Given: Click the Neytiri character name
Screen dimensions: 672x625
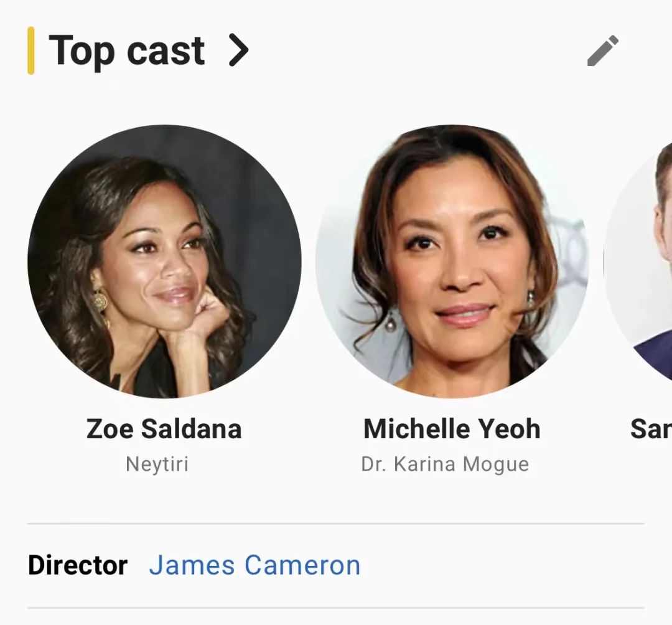Looking at the screenshot, I should click(x=157, y=464).
